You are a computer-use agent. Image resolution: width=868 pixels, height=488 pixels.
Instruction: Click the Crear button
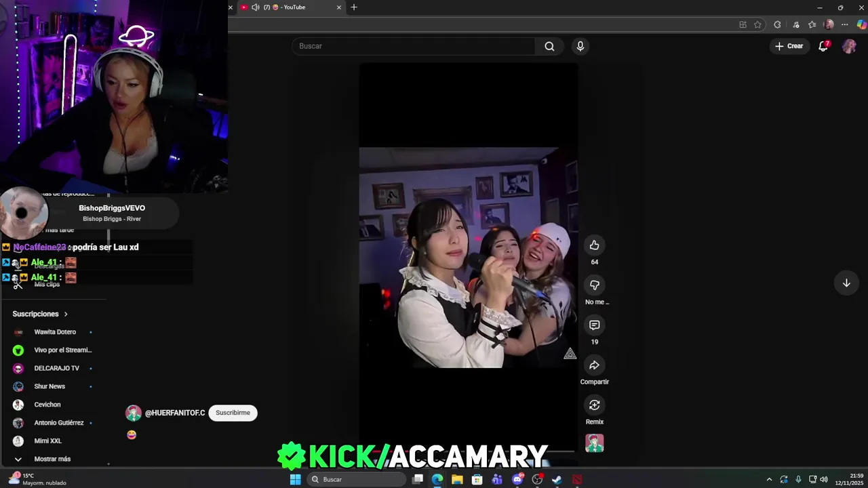[x=789, y=46]
